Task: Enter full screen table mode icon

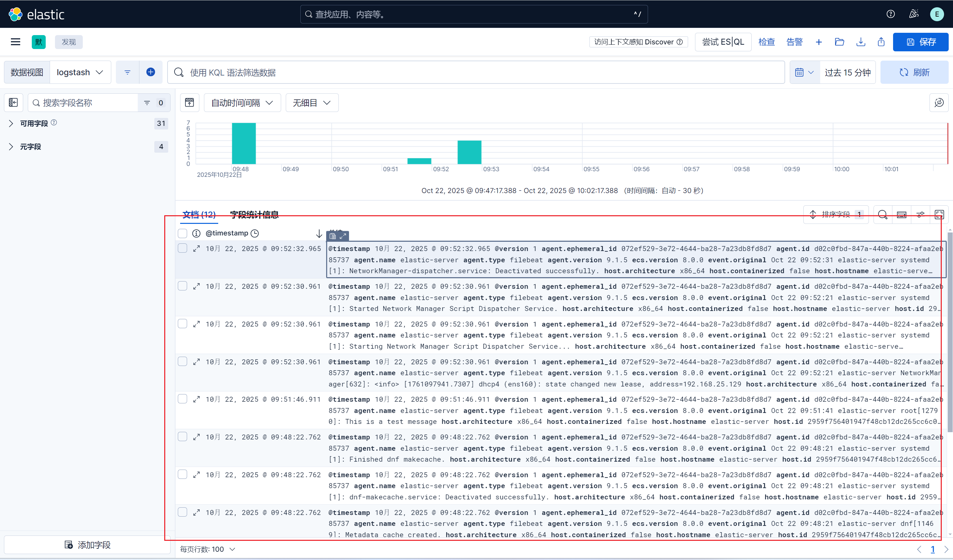Action: [x=939, y=214]
